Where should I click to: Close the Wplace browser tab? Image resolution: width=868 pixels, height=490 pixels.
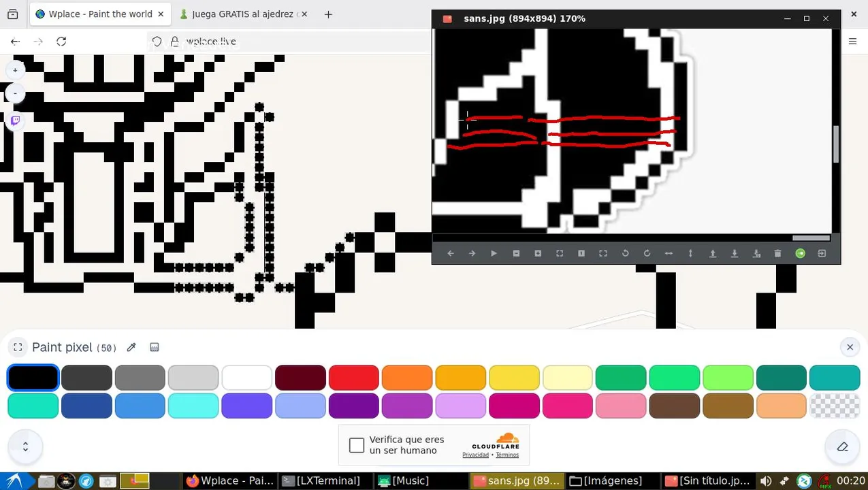click(161, 14)
